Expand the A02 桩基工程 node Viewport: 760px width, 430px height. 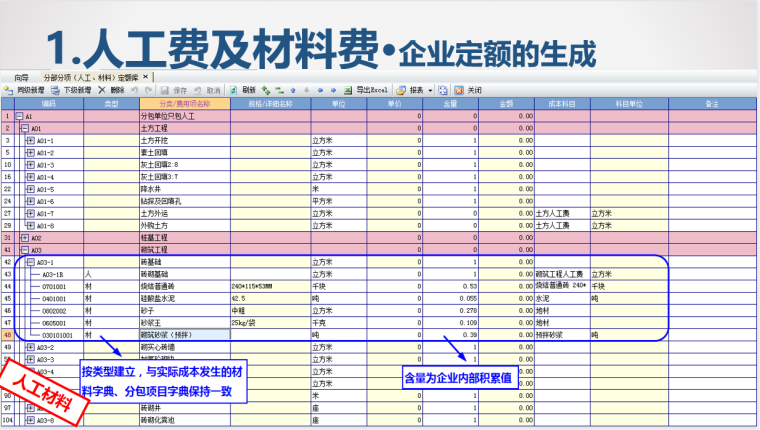coord(25,238)
